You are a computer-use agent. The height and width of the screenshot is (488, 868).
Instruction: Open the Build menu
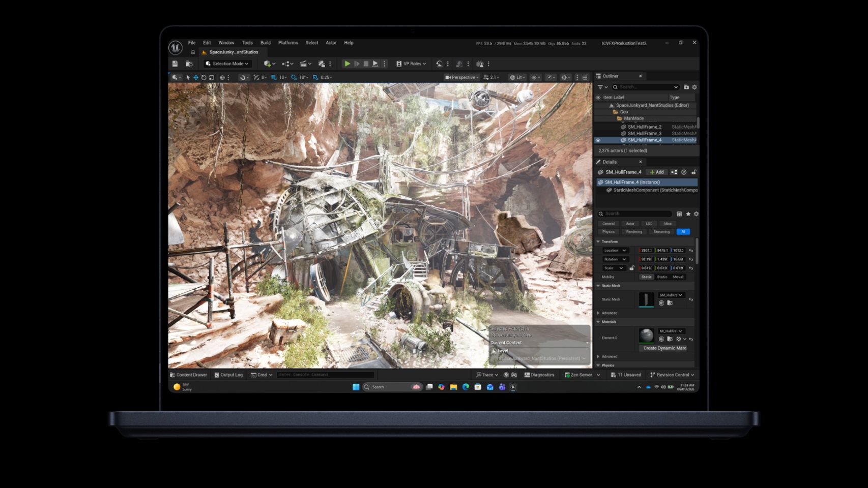266,43
